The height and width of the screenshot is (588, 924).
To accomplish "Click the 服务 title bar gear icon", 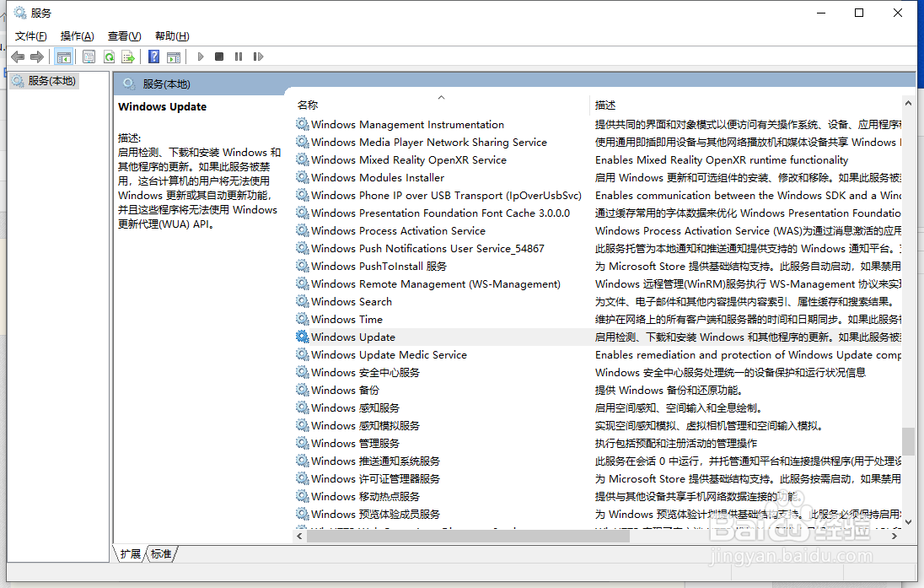I will (20, 13).
